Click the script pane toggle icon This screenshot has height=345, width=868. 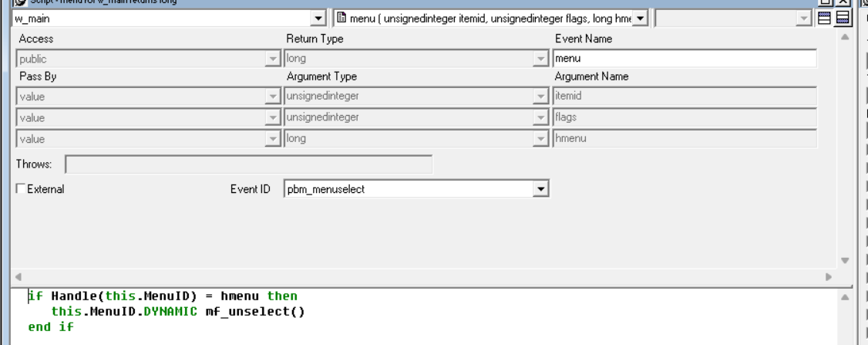pyautogui.click(x=843, y=19)
